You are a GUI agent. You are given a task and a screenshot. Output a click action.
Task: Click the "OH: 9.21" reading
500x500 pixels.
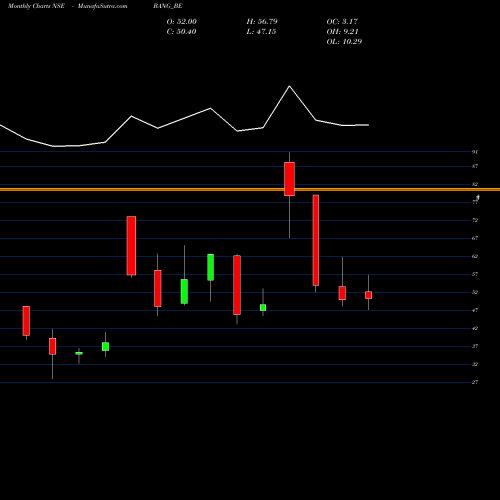click(x=342, y=32)
